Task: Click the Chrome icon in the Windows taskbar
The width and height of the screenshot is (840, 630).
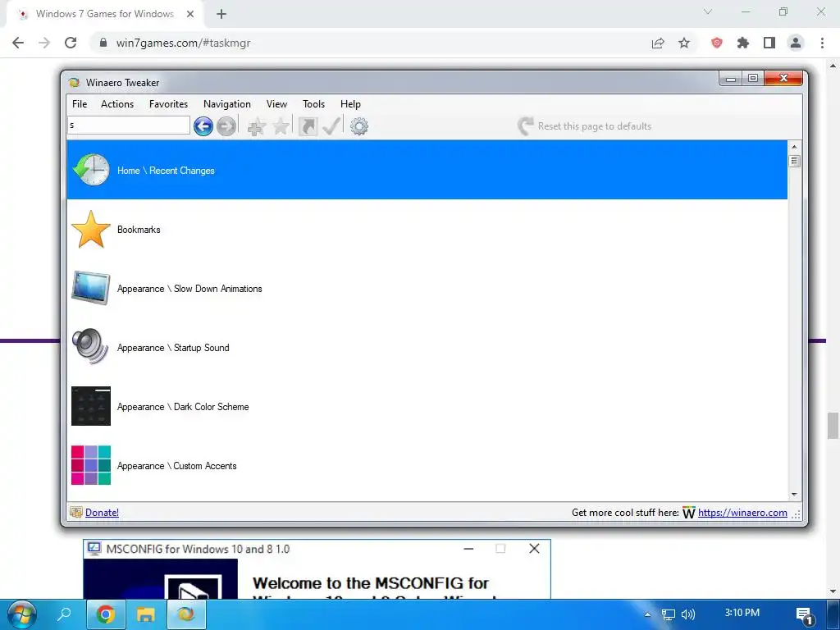Action: click(x=106, y=614)
